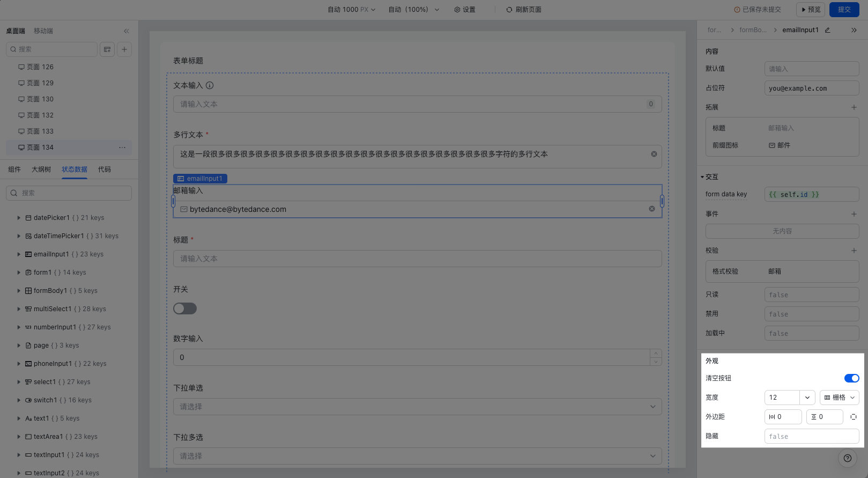The width and height of the screenshot is (868, 478).
Task: Click the 预览 preview button
Action: coord(811,10)
